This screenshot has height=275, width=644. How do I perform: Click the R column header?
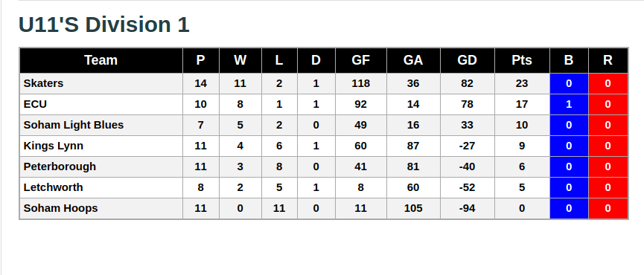[x=608, y=60]
